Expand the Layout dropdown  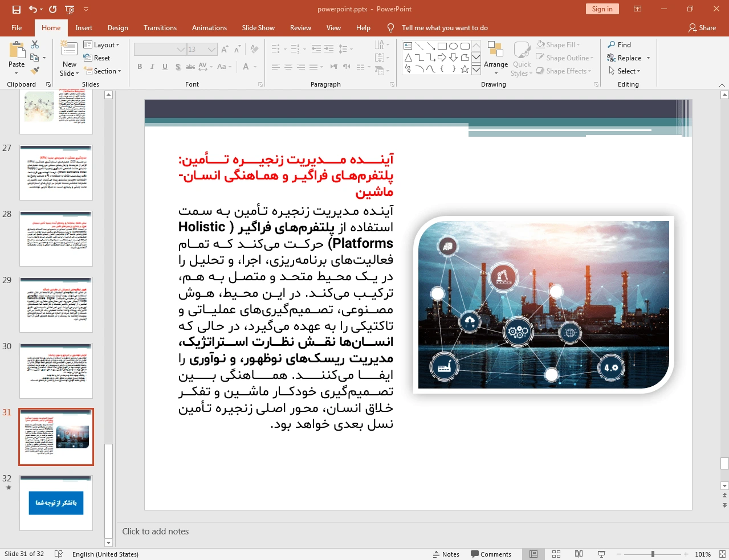click(x=101, y=45)
